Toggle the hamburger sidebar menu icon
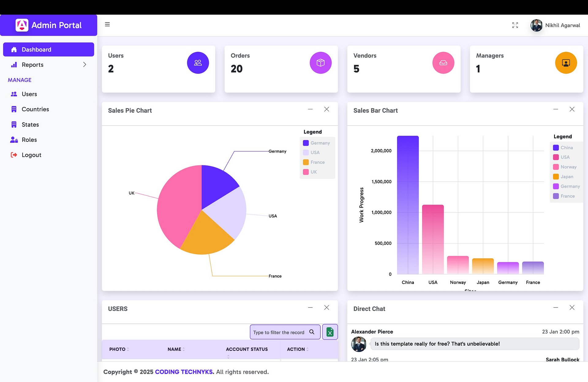The height and width of the screenshot is (382, 588). (107, 24)
